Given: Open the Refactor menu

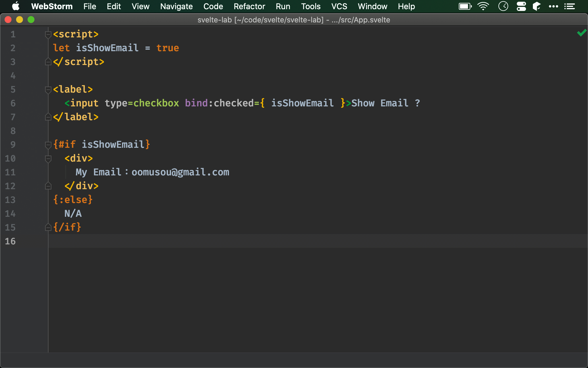Looking at the screenshot, I should [x=249, y=6].
